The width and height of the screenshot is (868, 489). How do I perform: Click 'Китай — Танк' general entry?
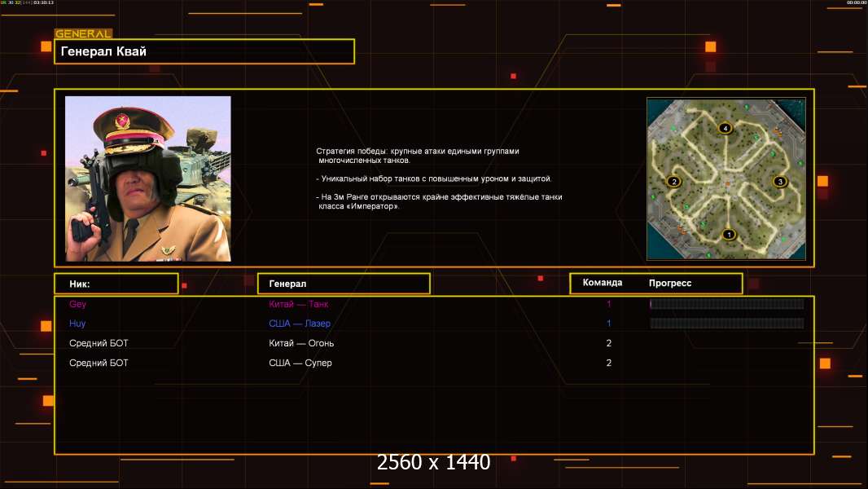pyautogui.click(x=298, y=304)
